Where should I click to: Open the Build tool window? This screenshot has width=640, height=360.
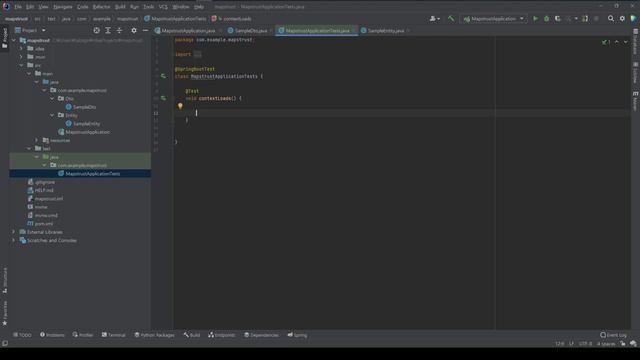[192, 335]
